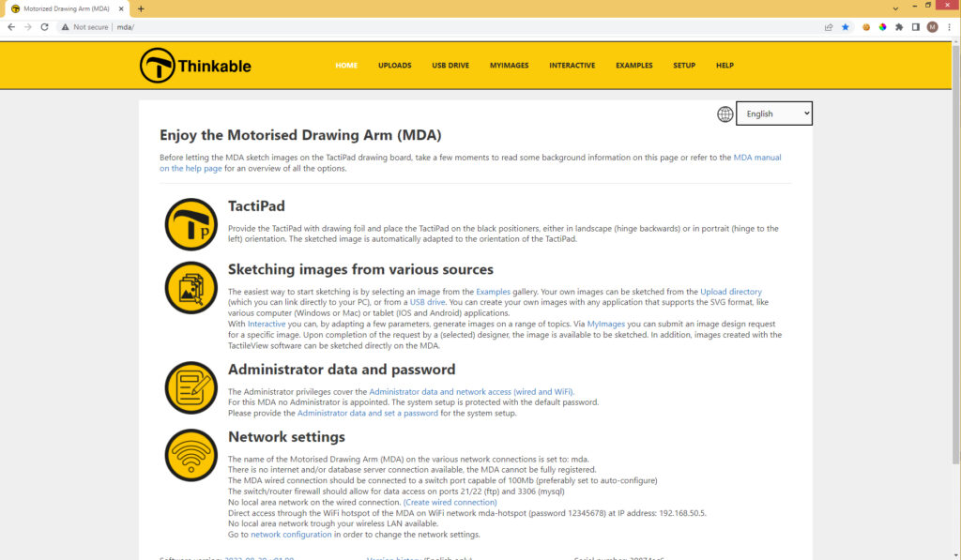The width and height of the screenshot is (961, 560).
Task: Open the SETUP menu
Action: 684,65
